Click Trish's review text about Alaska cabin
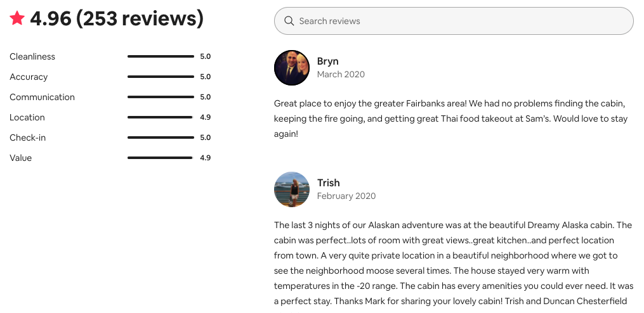 pos(453,263)
